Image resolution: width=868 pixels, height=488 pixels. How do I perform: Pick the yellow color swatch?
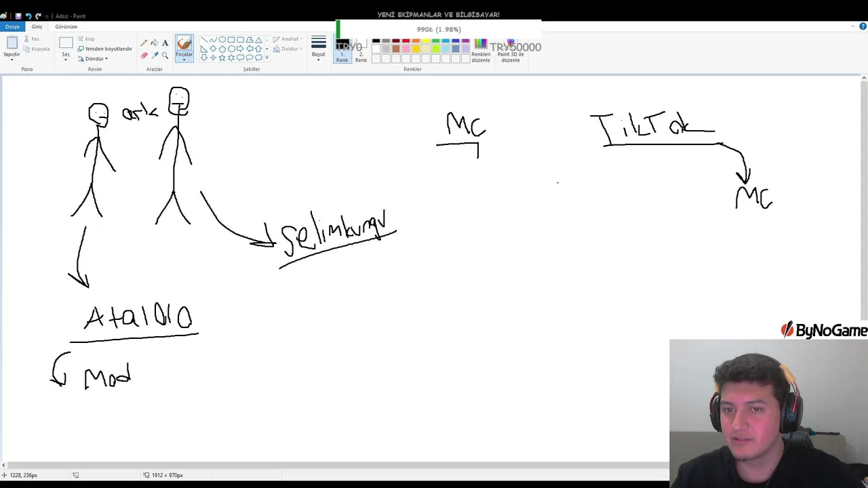[426, 41]
